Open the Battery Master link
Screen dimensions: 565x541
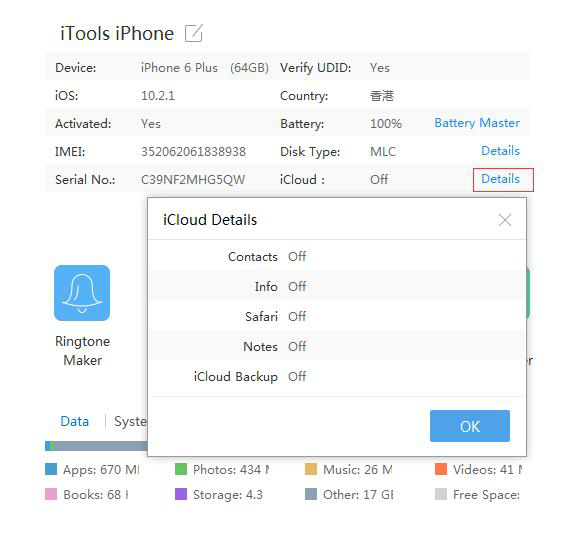click(477, 123)
